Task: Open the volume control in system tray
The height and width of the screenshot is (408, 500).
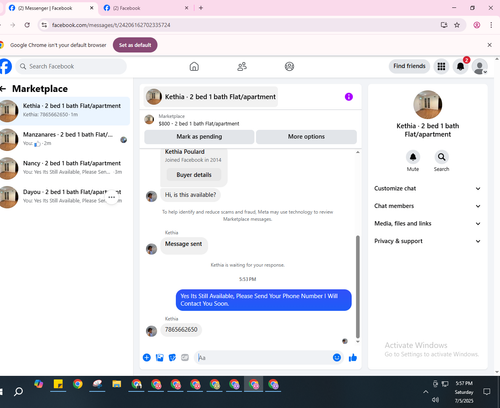Action: click(x=435, y=399)
